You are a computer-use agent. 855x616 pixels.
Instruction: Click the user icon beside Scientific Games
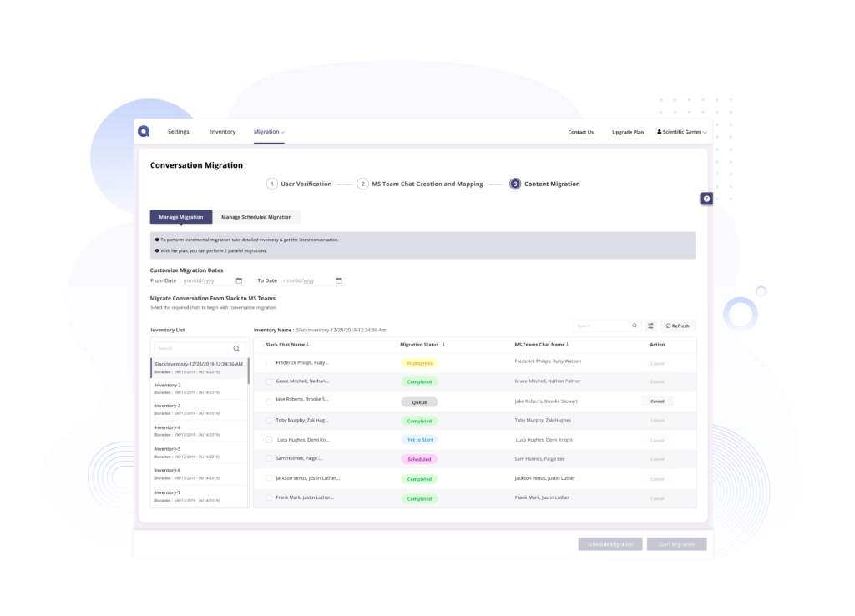pos(660,131)
